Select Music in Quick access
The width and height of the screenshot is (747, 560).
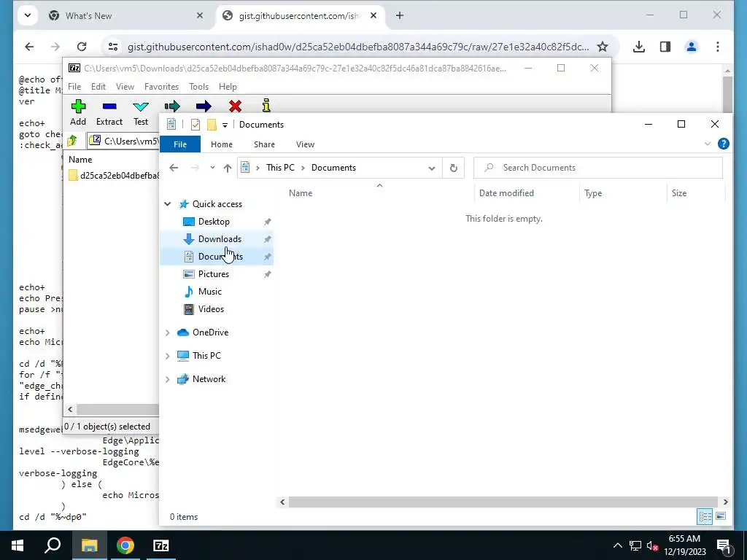coord(209,292)
